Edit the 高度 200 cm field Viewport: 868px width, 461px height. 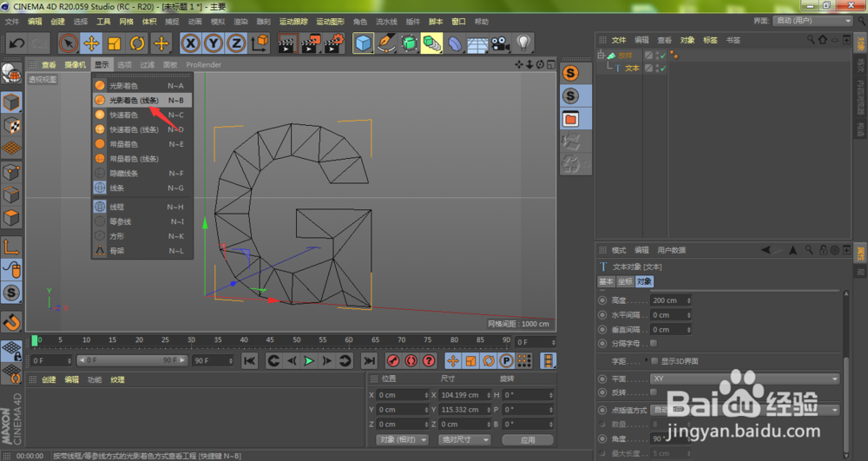pyautogui.click(x=671, y=300)
